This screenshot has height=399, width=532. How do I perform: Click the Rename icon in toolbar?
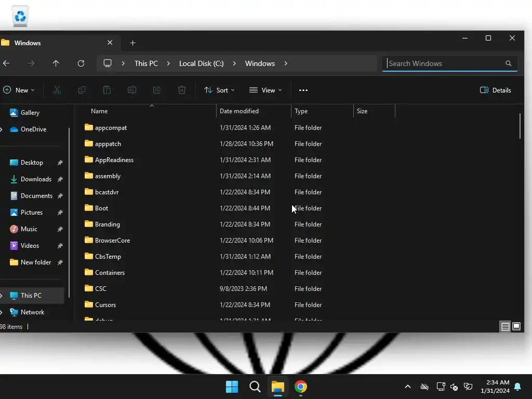pyautogui.click(x=132, y=90)
